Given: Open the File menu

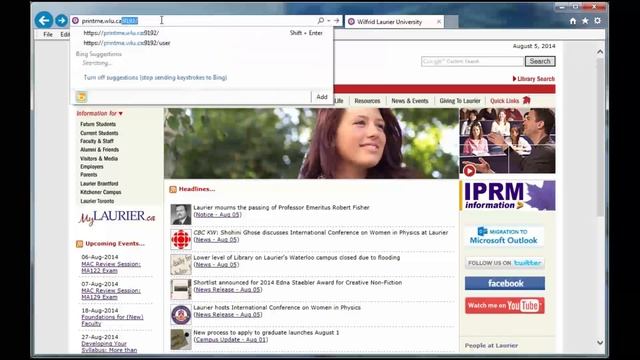Looking at the screenshot, I should 48,34.
